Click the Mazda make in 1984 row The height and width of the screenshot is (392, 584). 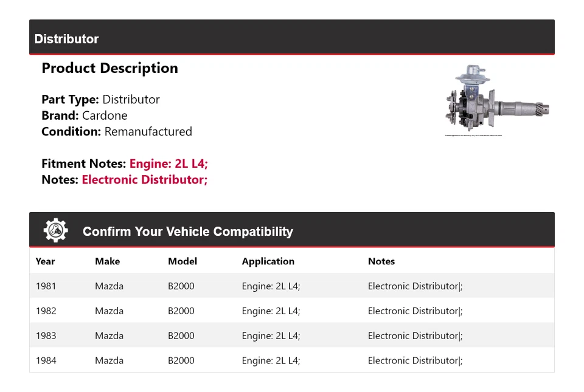pos(109,360)
